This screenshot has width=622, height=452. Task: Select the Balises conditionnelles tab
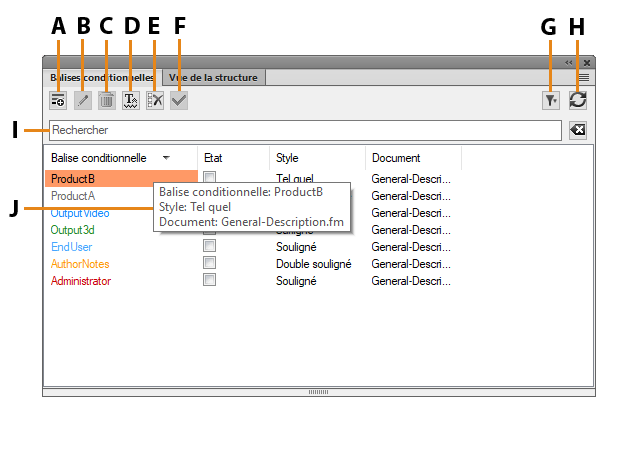[101, 77]
